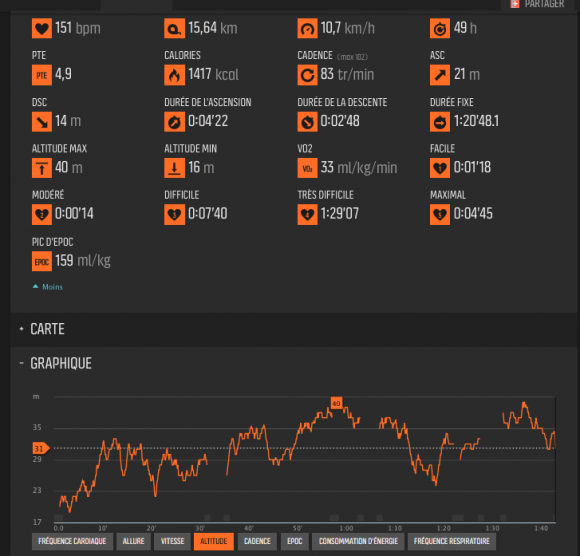Click the ascent arrow icon

[x=439, y=75]
